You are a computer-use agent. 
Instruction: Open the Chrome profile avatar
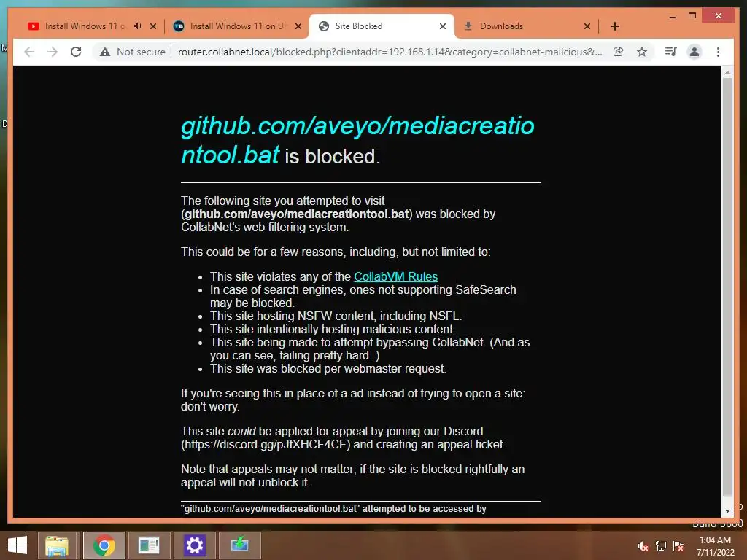(x=694, y=52)
